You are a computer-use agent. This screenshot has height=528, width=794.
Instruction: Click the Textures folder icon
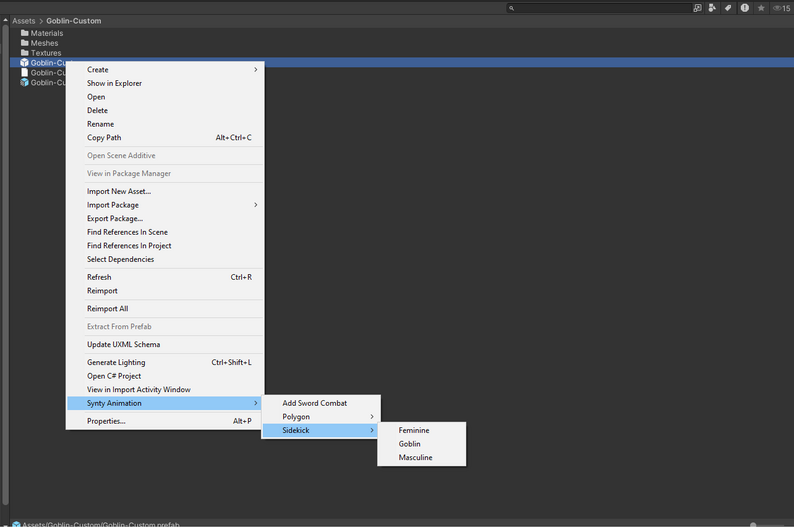[x=24, y=53]
